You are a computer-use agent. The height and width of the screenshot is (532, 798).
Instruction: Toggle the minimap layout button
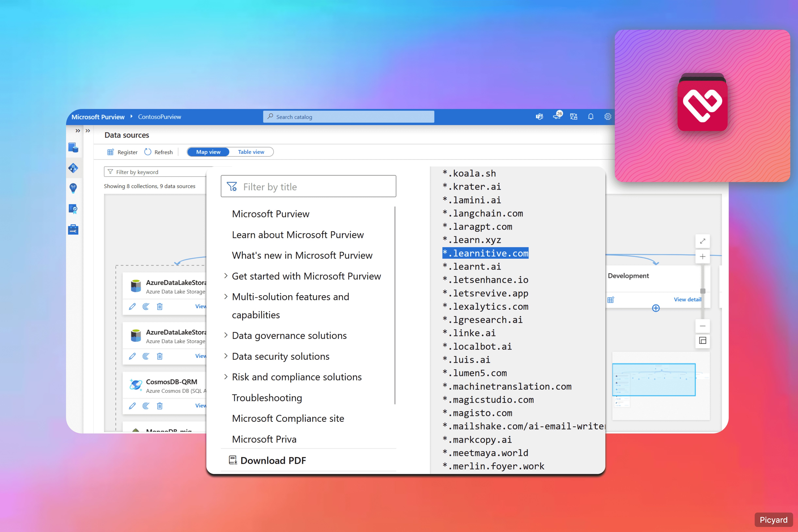coord(703,341)
